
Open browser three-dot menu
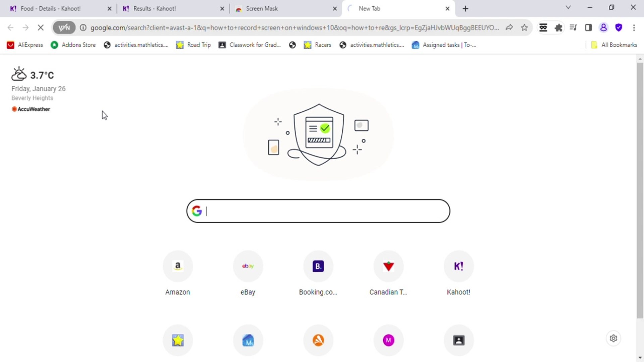coord(634,28)
